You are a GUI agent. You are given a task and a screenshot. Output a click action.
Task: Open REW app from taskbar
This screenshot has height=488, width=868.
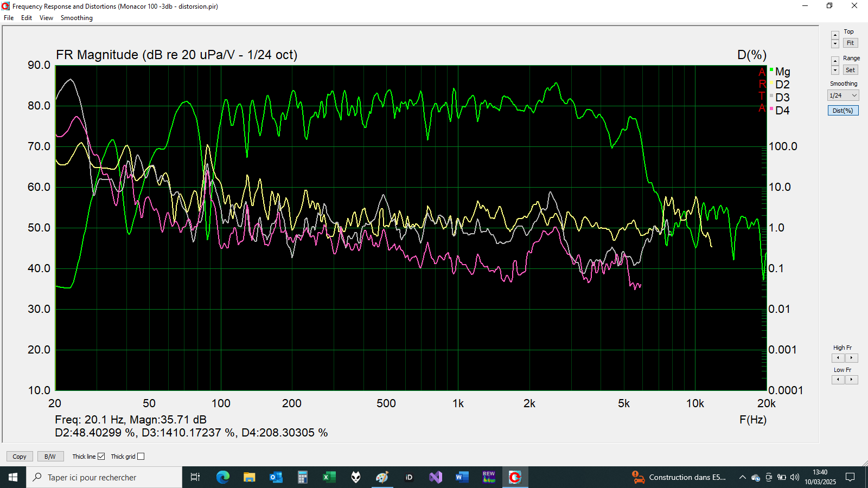click(489, 477)
